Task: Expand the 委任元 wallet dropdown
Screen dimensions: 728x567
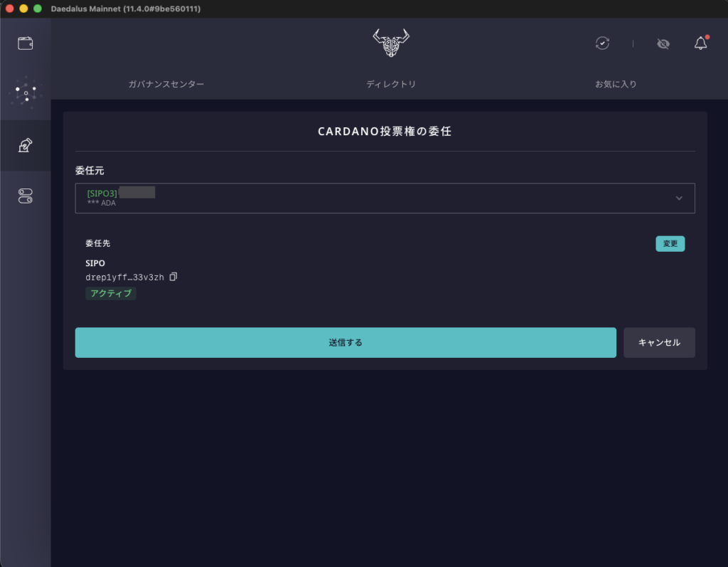Action: click(385, 198)
